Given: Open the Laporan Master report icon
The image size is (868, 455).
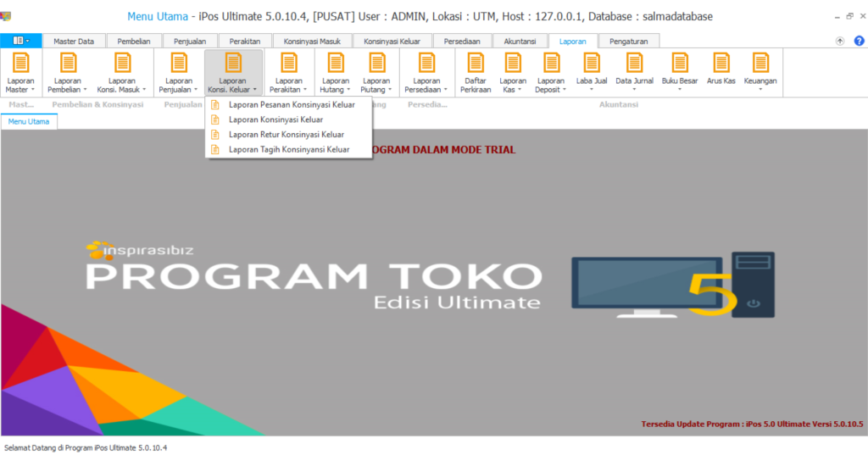Looking at the screenshot, I should click(20, 64).
